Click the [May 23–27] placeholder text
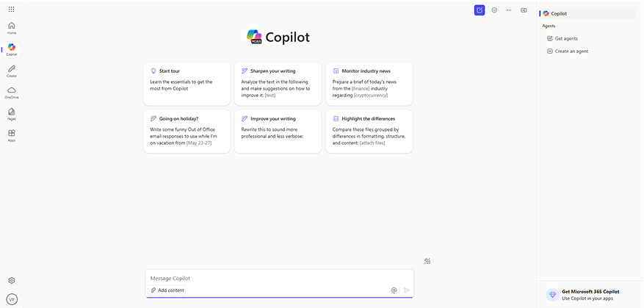 tap(199, 143)
